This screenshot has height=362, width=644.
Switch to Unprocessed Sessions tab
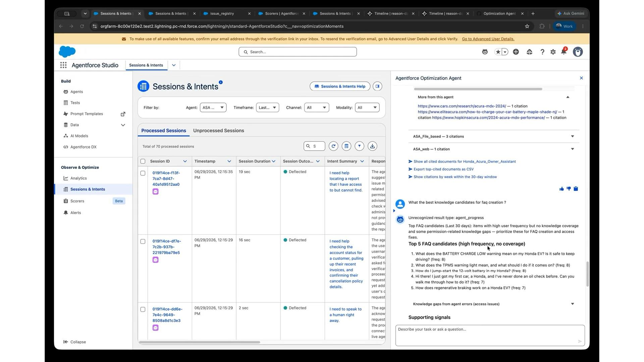pyautogui.click(x=218, y=130)
